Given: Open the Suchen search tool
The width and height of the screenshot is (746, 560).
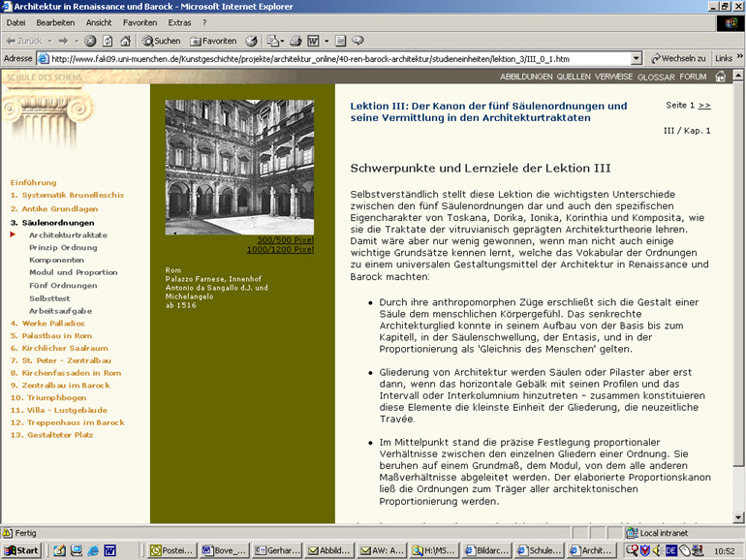Looking at the screenshot, I should [x=161, y=41].
